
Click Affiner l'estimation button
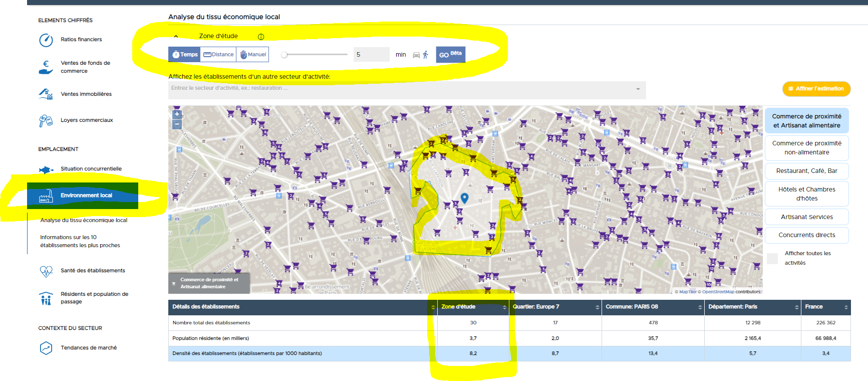tap(816, 89)
